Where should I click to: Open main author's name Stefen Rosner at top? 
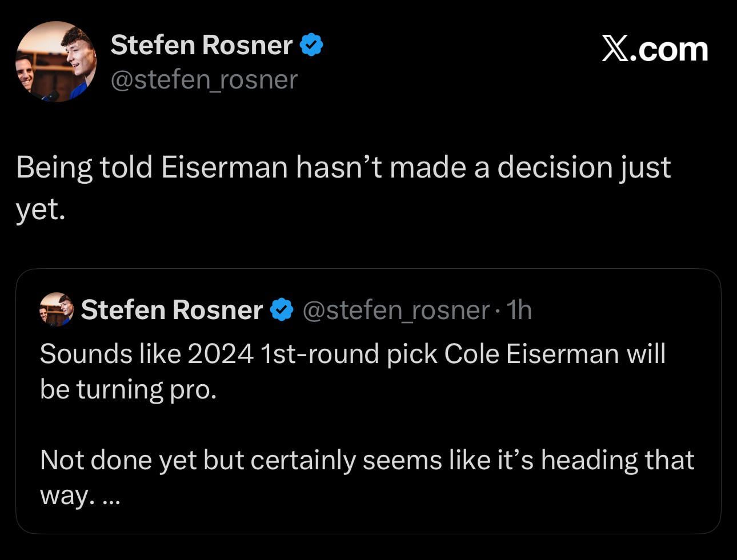pyautogui.click(x=201, y=45)
